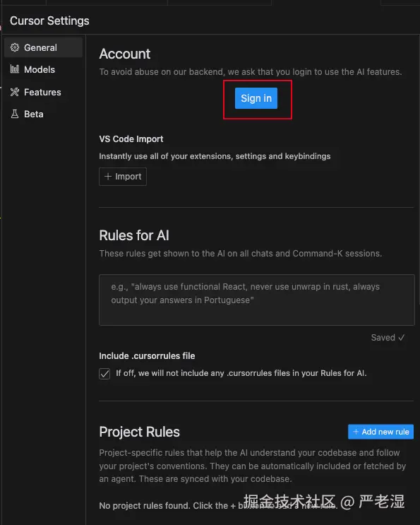Click the Models bar-chart icon
The height and width of the screenshot is (525, 420).
(15, 69)
